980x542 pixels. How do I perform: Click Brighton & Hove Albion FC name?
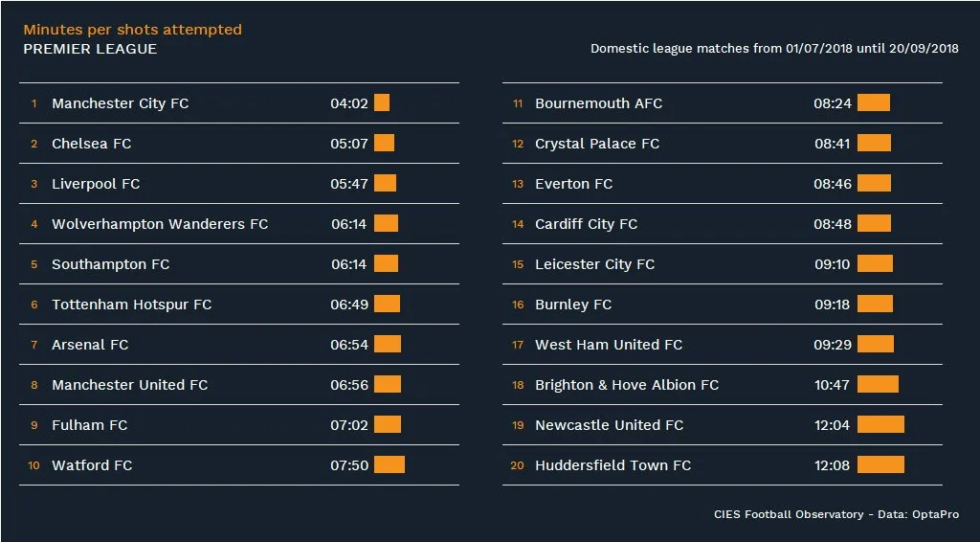pyautogui.click(x=627, y=385)
